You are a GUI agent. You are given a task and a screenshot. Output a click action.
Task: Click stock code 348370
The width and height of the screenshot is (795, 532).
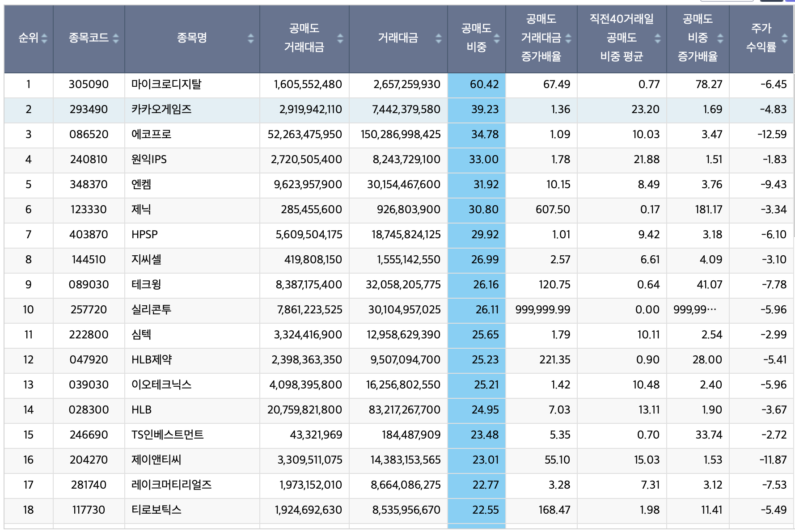[x=89, y=184]
